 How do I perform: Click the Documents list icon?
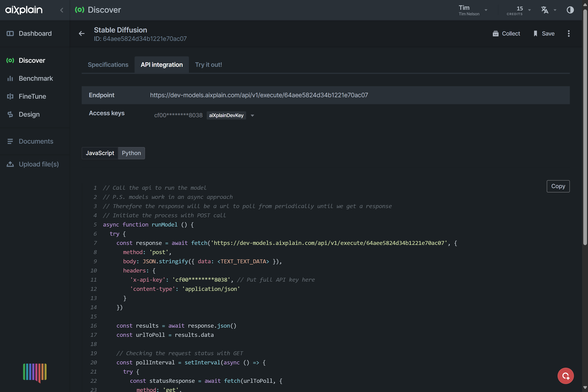click(x=10, y=142)
